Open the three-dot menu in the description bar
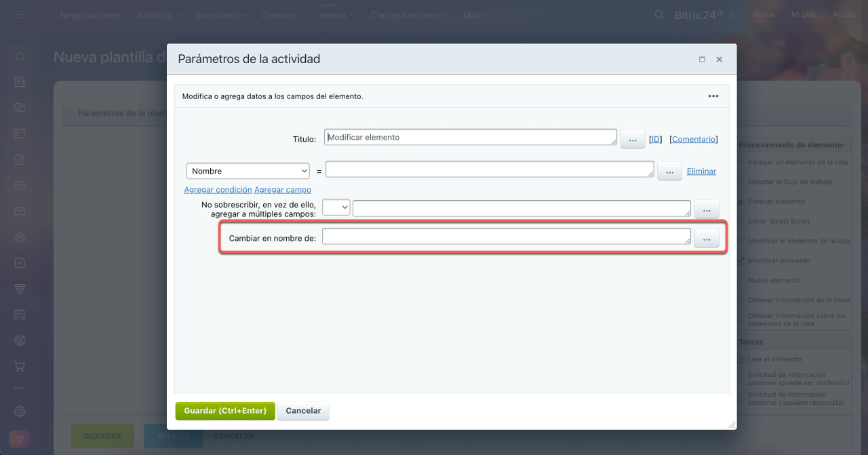Viewport: 868px width, 455px height. click(713, 96)
